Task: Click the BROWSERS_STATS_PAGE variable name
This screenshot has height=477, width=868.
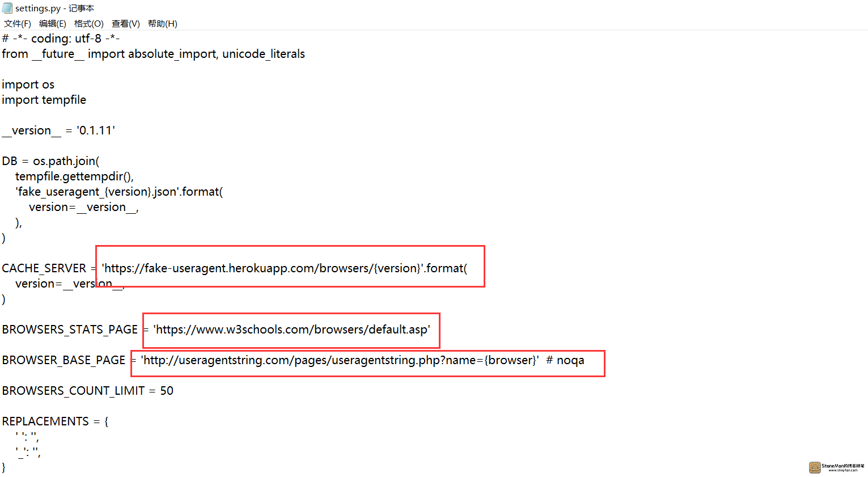Action: (x=70, y=330)
